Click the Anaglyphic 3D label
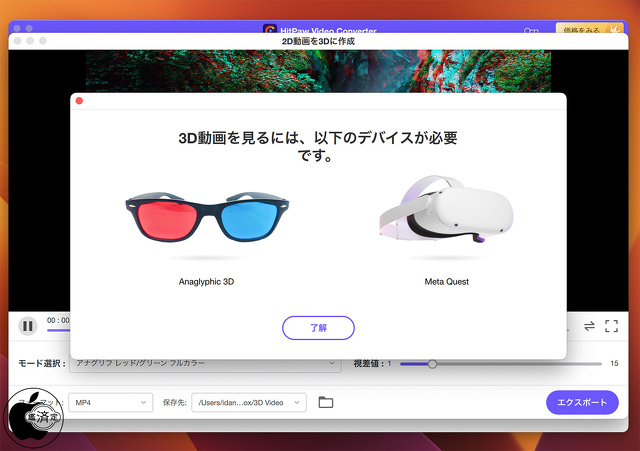 [x=206, y=282]
